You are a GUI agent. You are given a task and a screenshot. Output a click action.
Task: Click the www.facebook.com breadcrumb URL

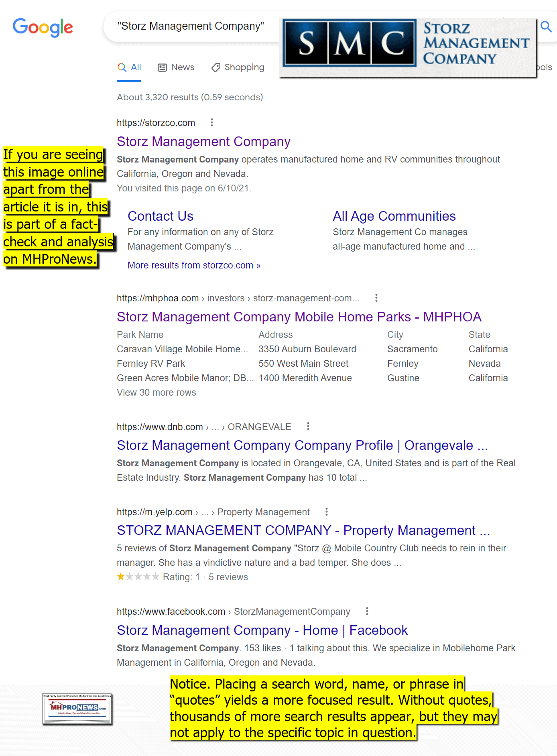click(234, 612)
